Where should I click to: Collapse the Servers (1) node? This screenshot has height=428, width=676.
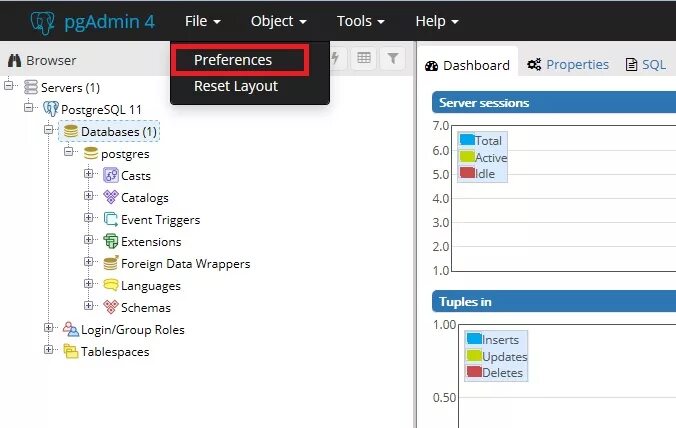click(9, 85)
